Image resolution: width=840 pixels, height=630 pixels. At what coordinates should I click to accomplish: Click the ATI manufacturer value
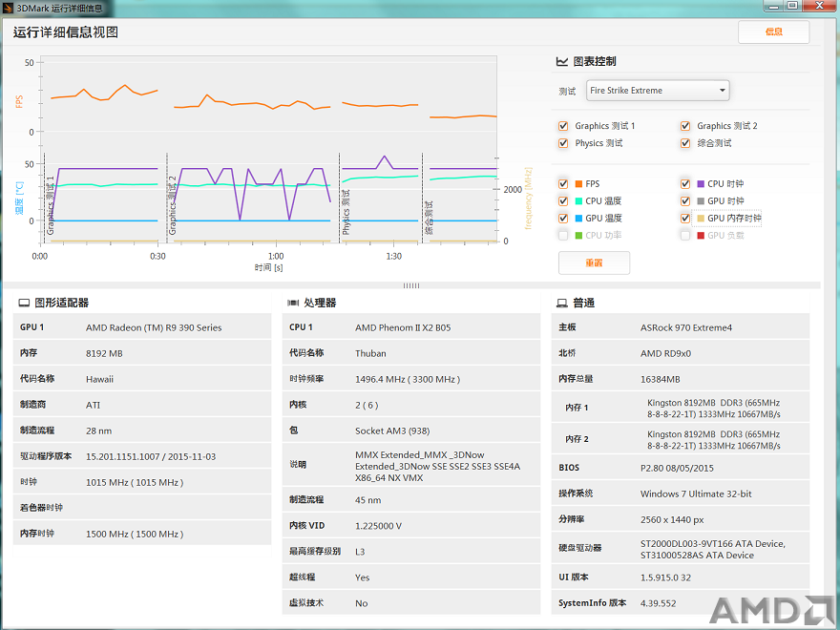94,405
